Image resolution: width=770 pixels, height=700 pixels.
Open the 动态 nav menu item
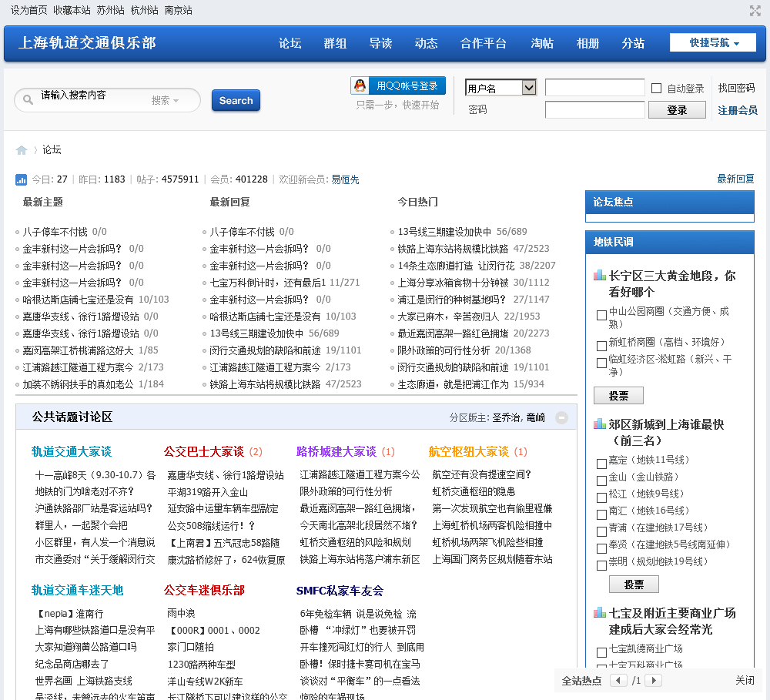pos(426,43)
